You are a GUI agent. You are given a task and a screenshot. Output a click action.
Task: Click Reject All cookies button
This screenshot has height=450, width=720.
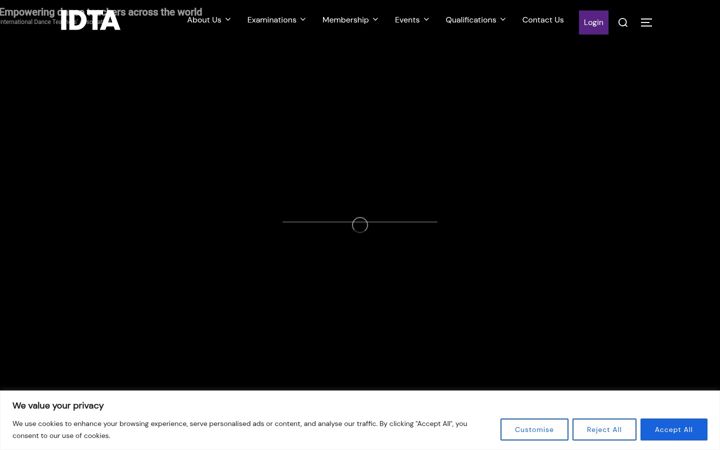604,429
